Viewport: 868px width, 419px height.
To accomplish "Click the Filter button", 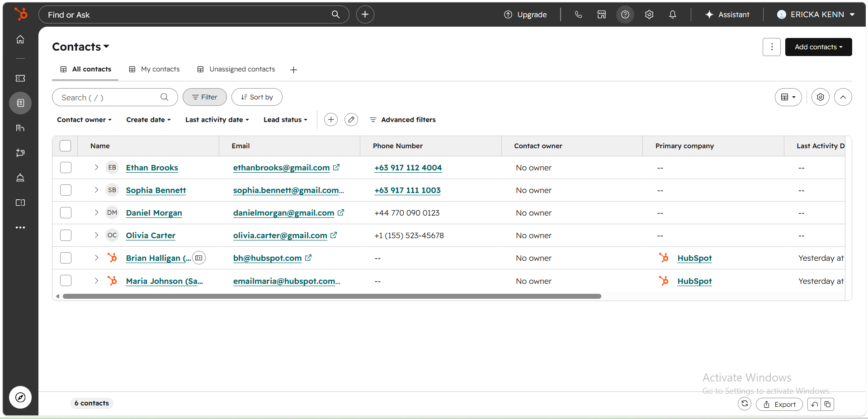I will [x=205, y=97].
